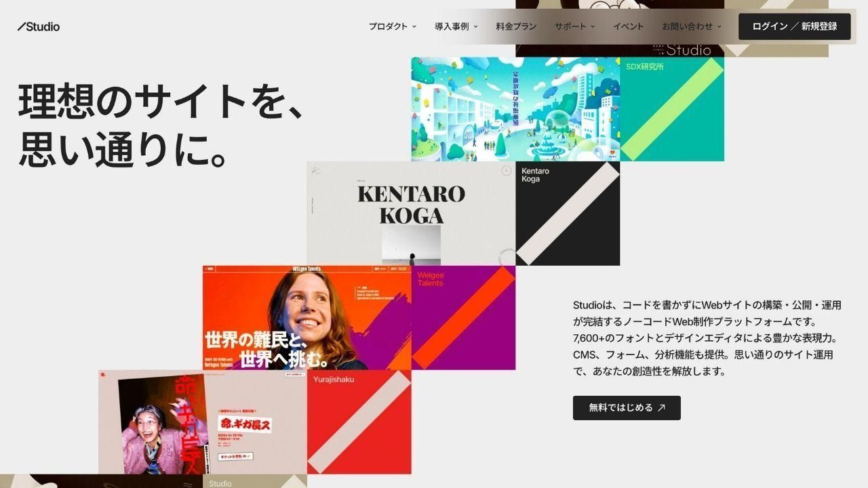Select the red Yurajishaku tile
This screenshot has width=868, height=488.
tap(359, 422)
